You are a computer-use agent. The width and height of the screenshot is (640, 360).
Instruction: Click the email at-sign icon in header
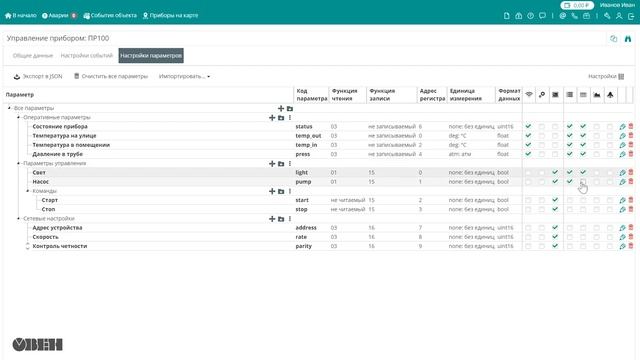coord(563,16)
